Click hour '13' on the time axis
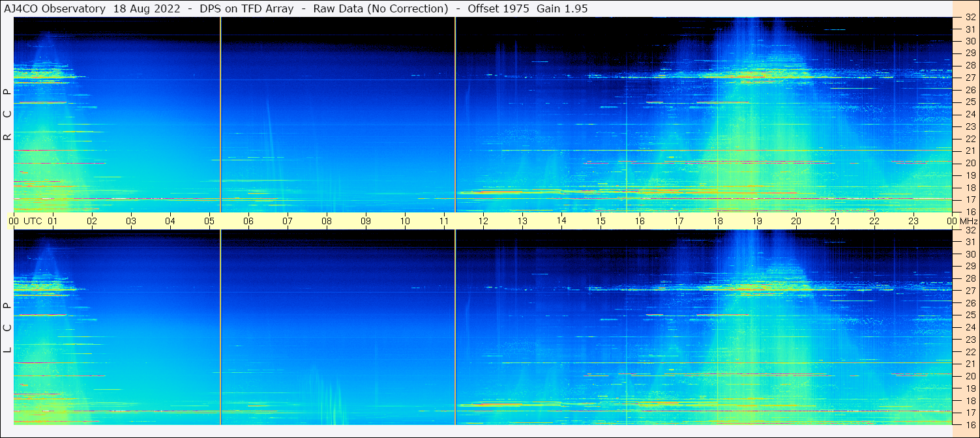Image resolution: width=980 pixels, height=438 pixels. [522, 221]
